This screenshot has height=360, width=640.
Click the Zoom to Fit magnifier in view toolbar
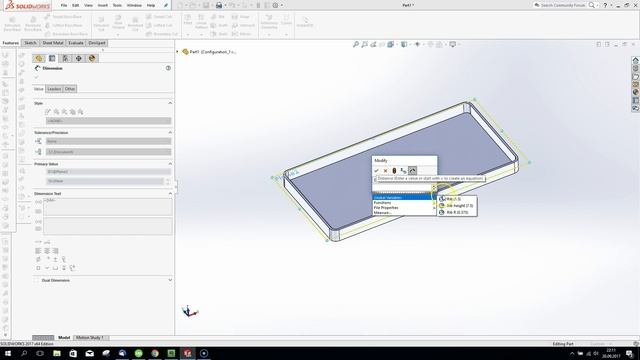pyautogui.click(x=356, y=44)
